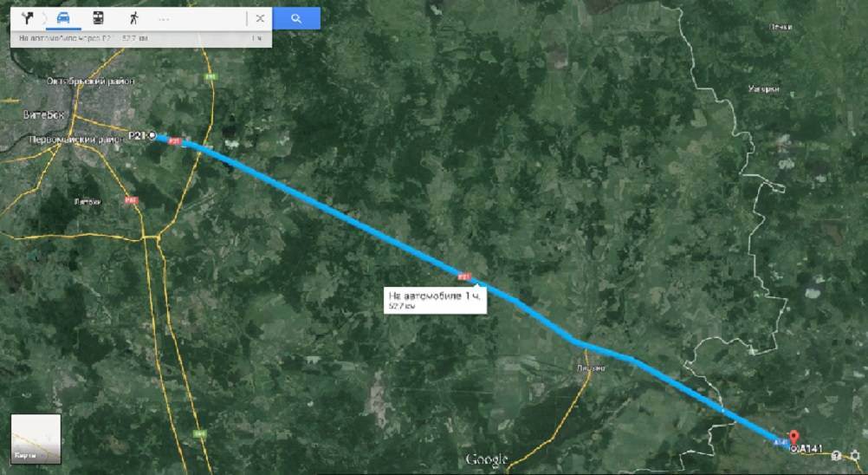Click the P21 road shield mid-route
Viewport: 868px width, 475px height.
coord(464,277)
